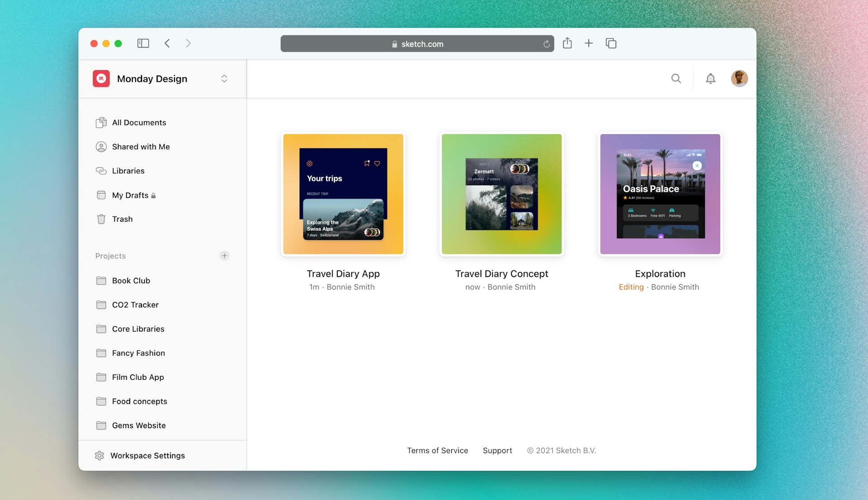Click the back navigation arrow button
This screenshot has height=500, width=868.
click(x=167, y=43)
